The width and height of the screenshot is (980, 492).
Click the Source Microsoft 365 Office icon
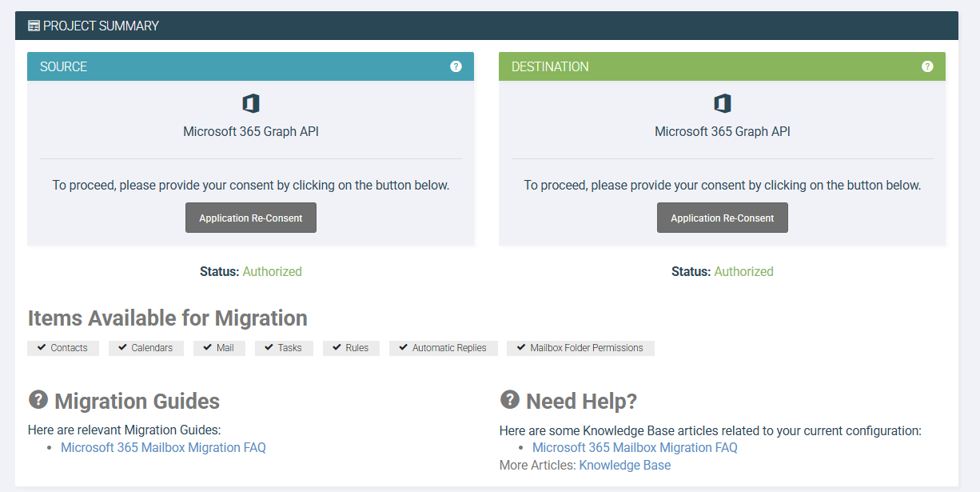(251, 103)
